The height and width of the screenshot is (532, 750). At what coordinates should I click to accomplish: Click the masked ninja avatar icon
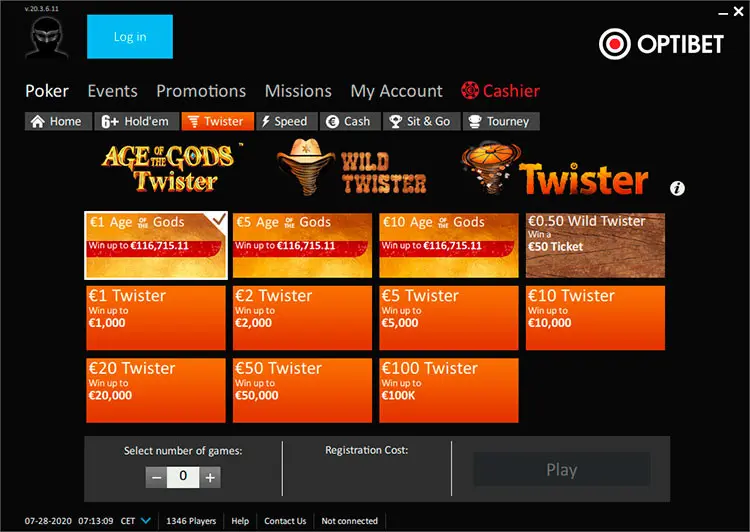46,37
